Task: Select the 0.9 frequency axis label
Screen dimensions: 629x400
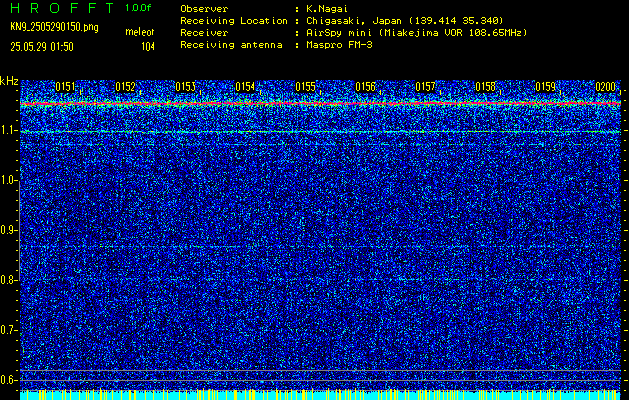Action: (x=8, y=230)
